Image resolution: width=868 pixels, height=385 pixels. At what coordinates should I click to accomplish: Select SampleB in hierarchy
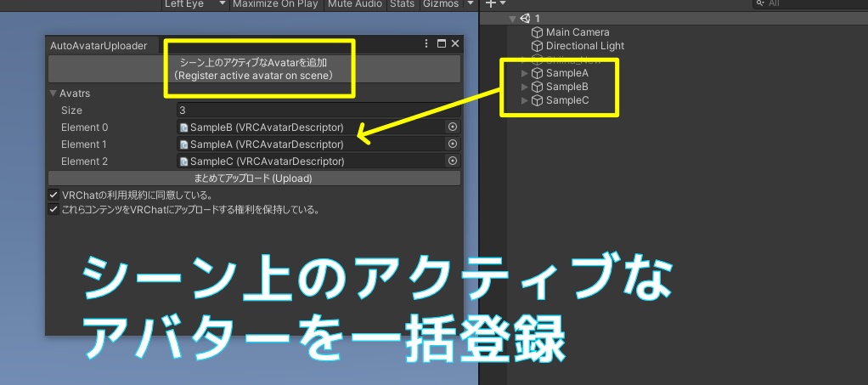coord(566,87)
